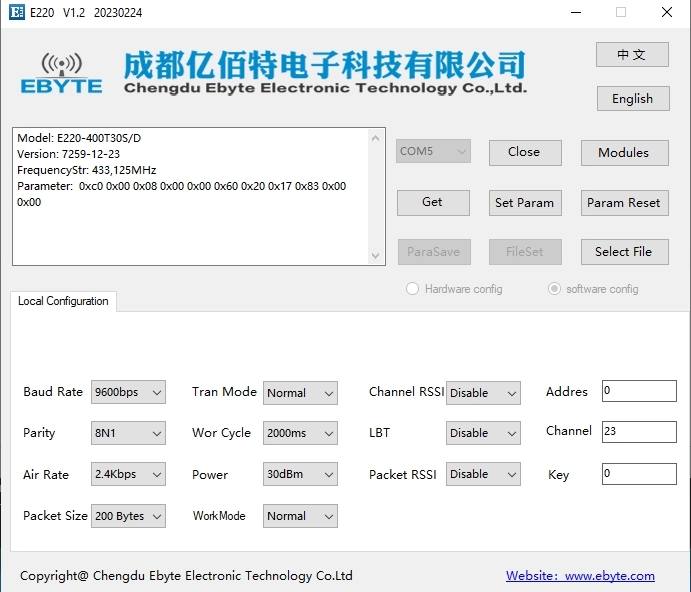Screen dimensions: 691x592
Task: Click Param Reset button
Action: point(624,203)
